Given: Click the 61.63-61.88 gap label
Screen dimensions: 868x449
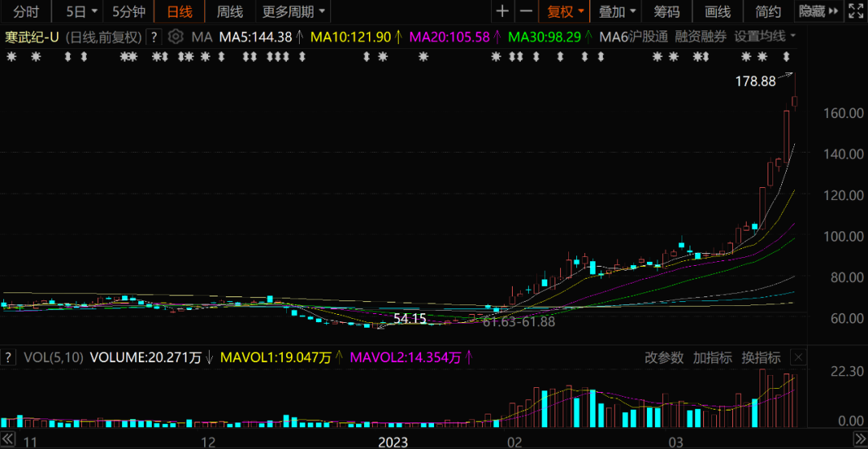Looking at the screenshot, I should [x=518, y=322].
